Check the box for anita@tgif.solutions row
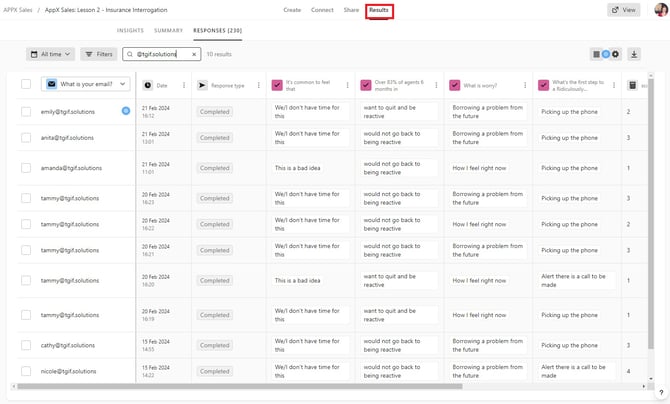The height and width of the screenshot is (404, 670). click(x=26, y=138)
